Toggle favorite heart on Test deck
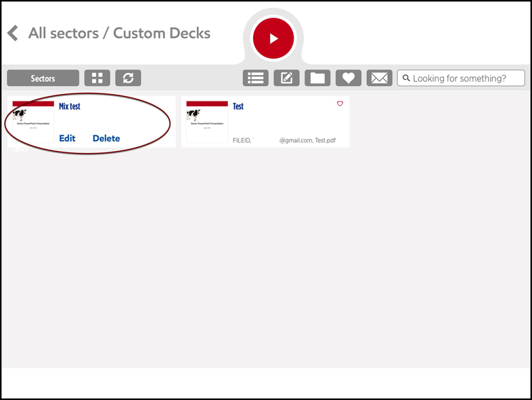This screenshot has width=532, height=400. click(x=340, y=104)
